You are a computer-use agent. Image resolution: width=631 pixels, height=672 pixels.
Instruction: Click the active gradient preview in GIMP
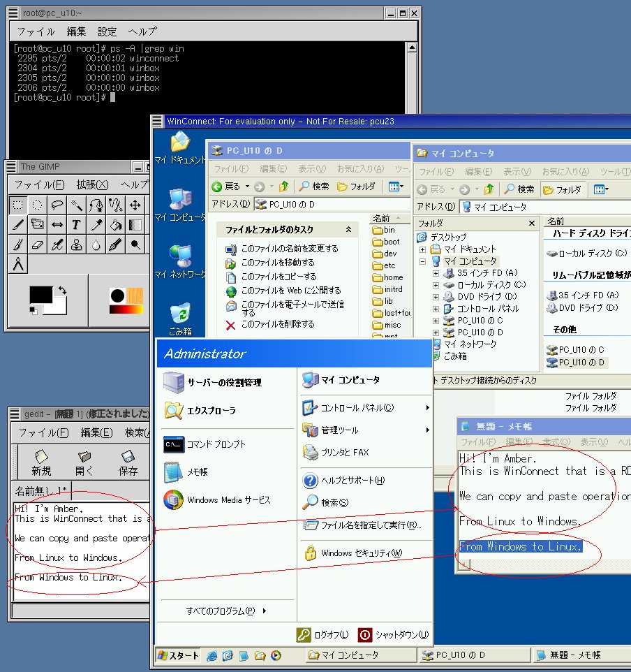[x=126, y=309]
